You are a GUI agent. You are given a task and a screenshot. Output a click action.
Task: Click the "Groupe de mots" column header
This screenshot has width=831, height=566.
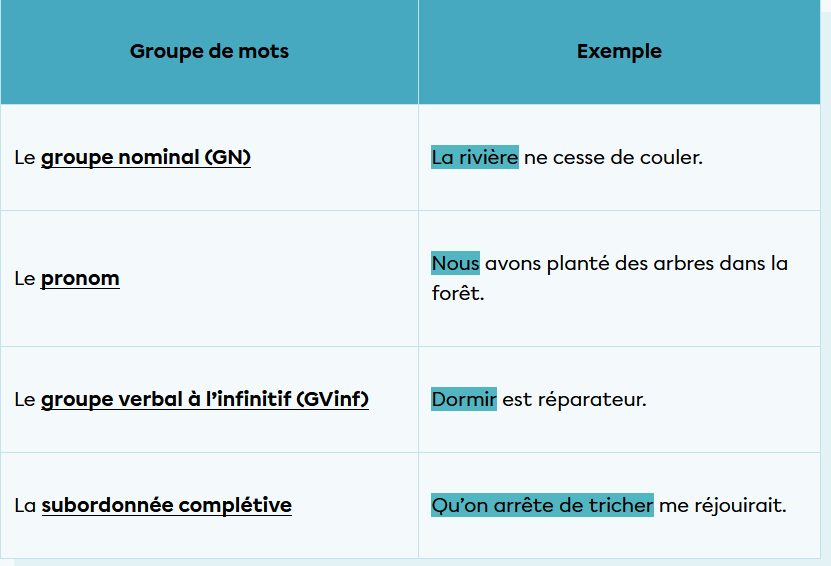point(209,52)
